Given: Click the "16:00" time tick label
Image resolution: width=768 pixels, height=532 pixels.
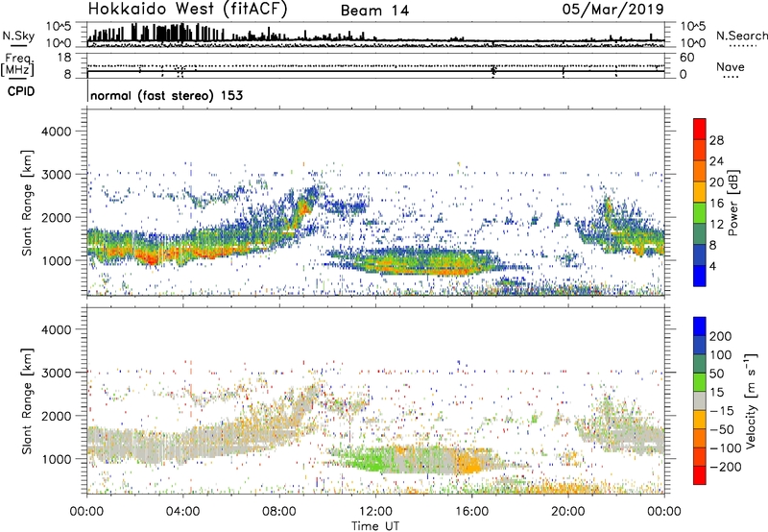Looking at the screenshot, I should click(x=471, y=512).
